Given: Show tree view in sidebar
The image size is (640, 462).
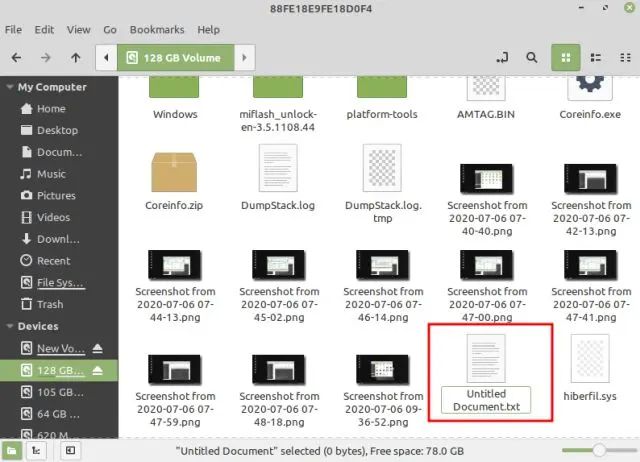Looking at the screenshot, I should (36, 451).
